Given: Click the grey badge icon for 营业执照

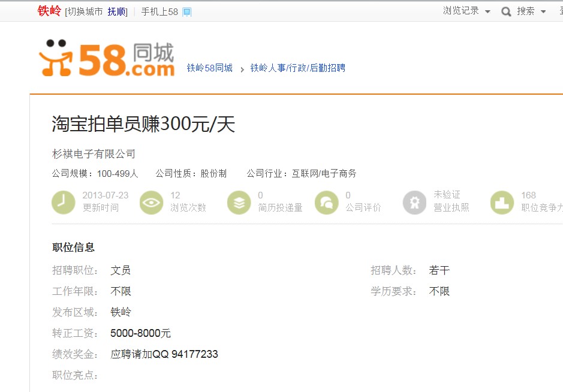Looking at the screenshot, I should point(414,203).
